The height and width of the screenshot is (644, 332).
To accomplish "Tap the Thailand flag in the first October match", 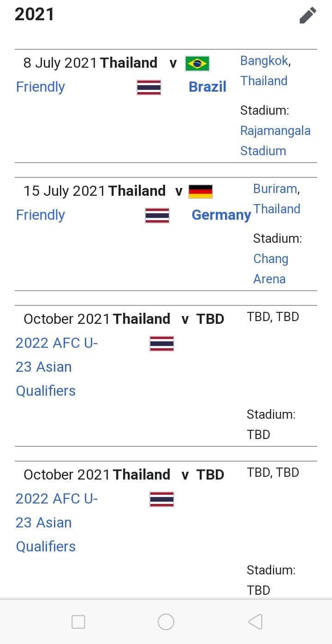I will (x=162, y=344).
